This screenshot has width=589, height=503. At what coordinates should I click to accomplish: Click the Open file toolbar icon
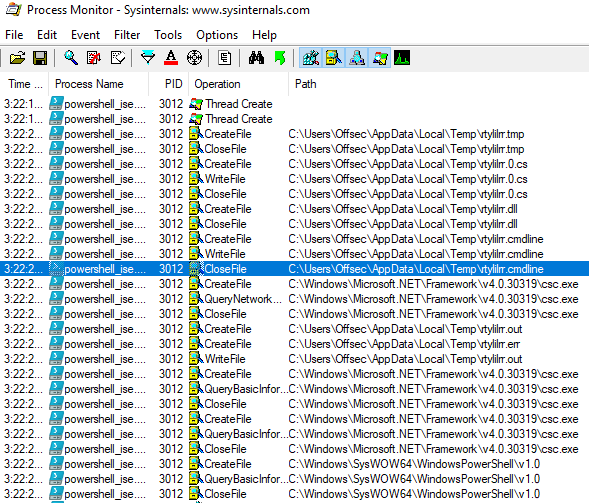(17, 58)
